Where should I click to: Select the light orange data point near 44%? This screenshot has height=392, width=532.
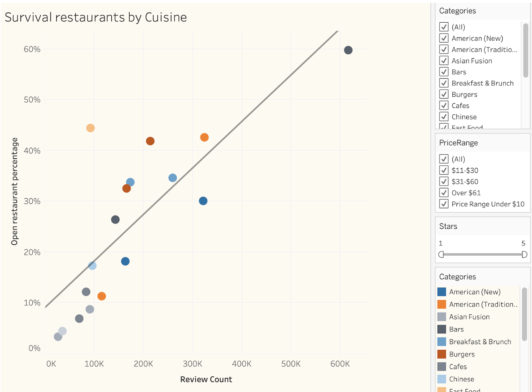click(x=91, y=128)
